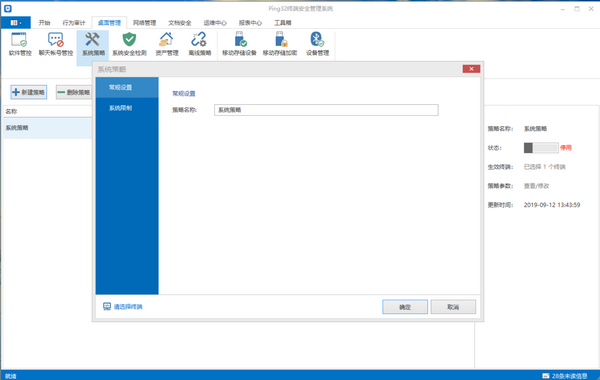Image resolution: width=600 pixels, height=380 pixels.
Task: Click 请选择终端 link in dialog
Action: pyautogui.click(x=123, y=307)
